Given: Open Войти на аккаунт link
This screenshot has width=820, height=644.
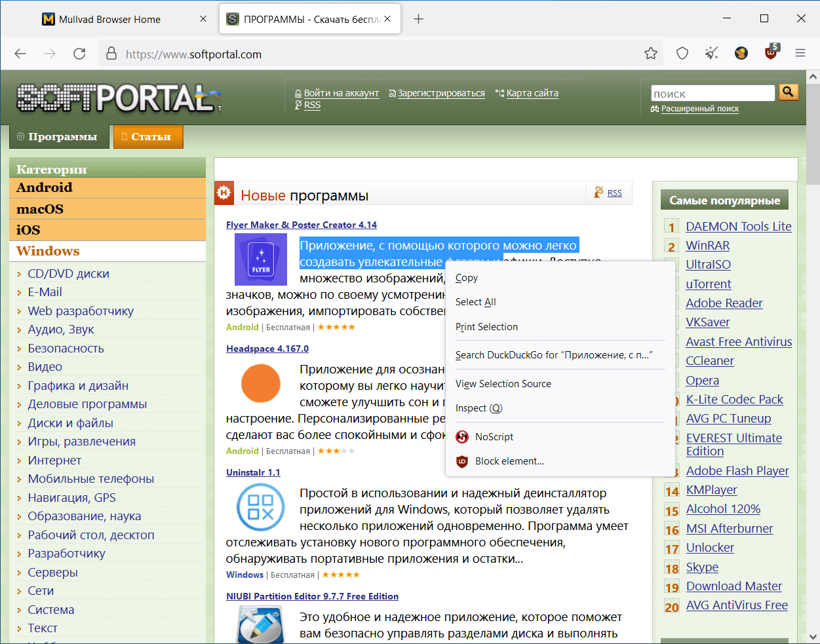Looking at the screenshot, I should click(342, 93).
